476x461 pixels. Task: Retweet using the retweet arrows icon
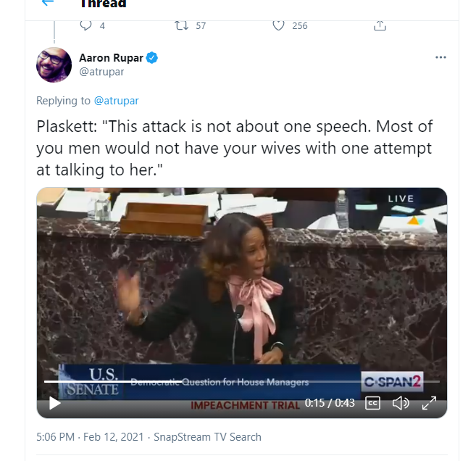(x=181, y=25)
